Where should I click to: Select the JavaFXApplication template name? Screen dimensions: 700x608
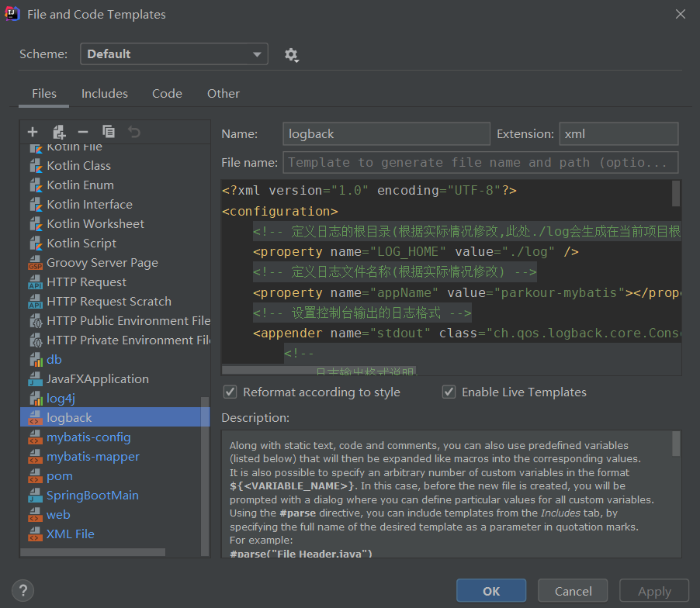point(97,378)
